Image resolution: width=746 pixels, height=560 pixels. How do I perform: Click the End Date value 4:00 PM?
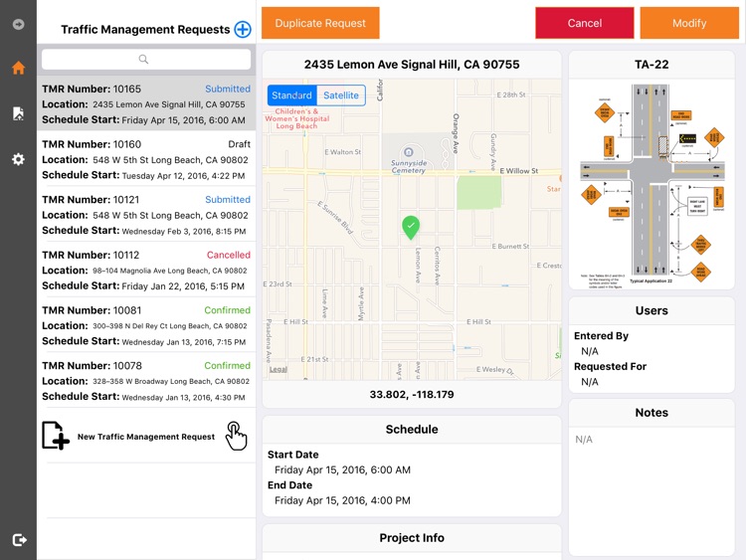point(342,500)
